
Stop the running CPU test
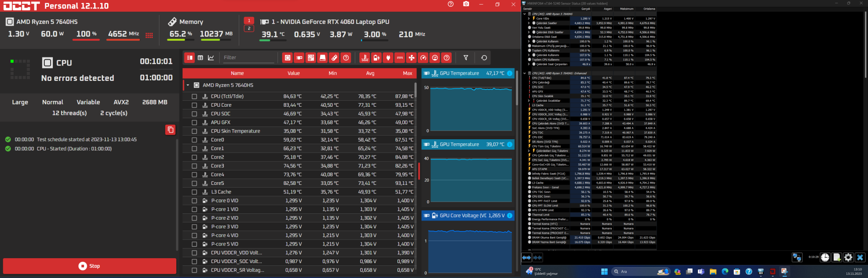click(90, 266)
